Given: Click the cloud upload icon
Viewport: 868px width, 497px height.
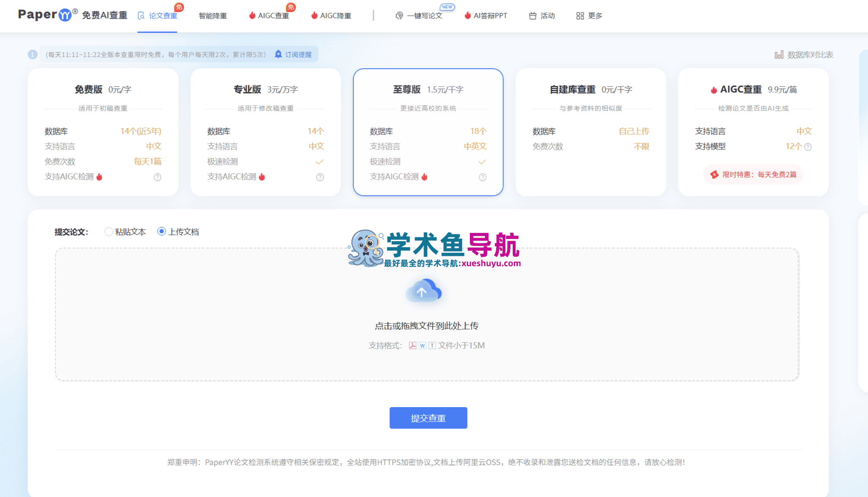Looking at the screenshot, I should (424, 292).
